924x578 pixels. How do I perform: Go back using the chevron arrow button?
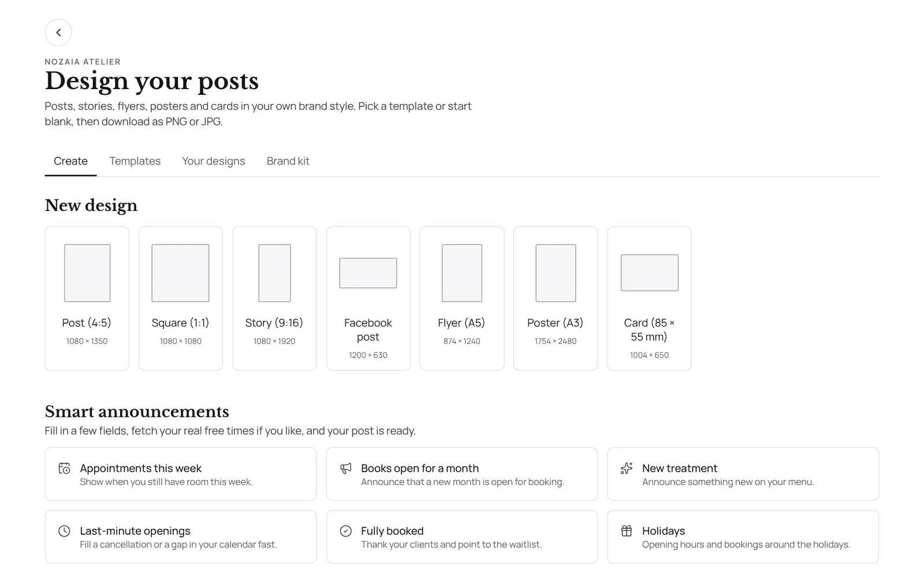point(58,32)
